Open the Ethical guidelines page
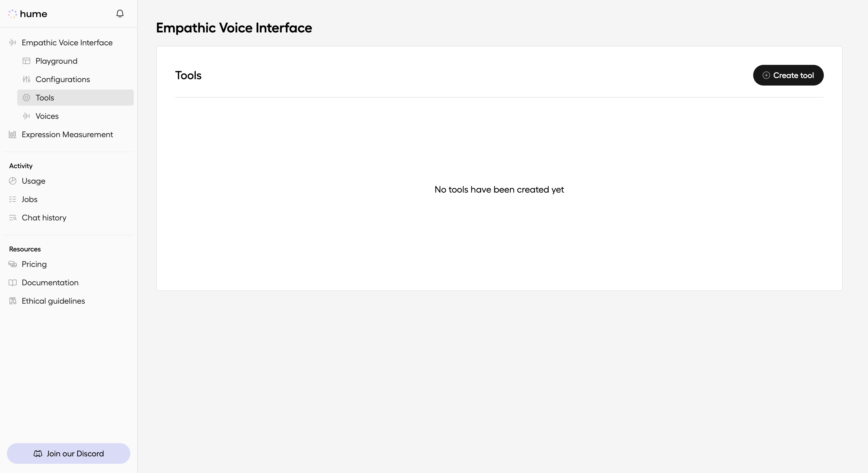 53,301
